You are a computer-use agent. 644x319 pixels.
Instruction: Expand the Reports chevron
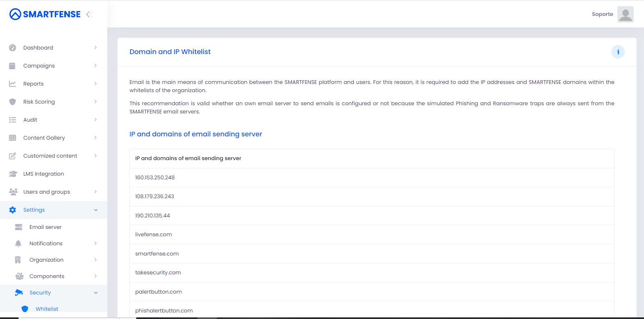pyautogui.click(x=95, y=84)
